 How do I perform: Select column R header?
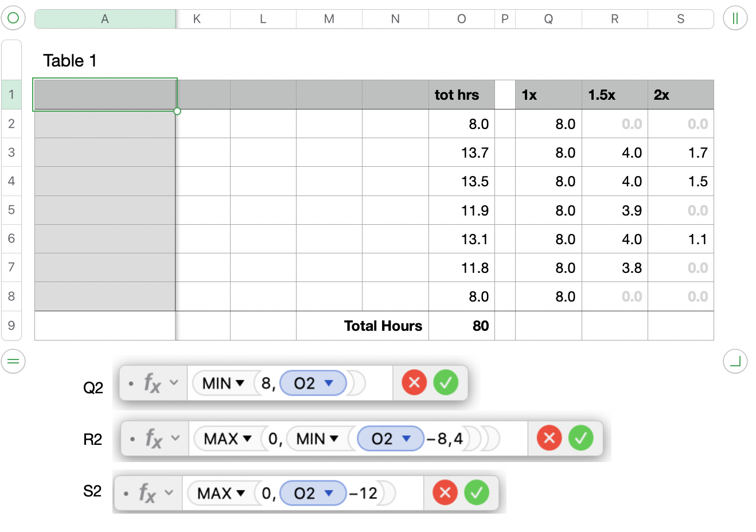tap(614, 19)
